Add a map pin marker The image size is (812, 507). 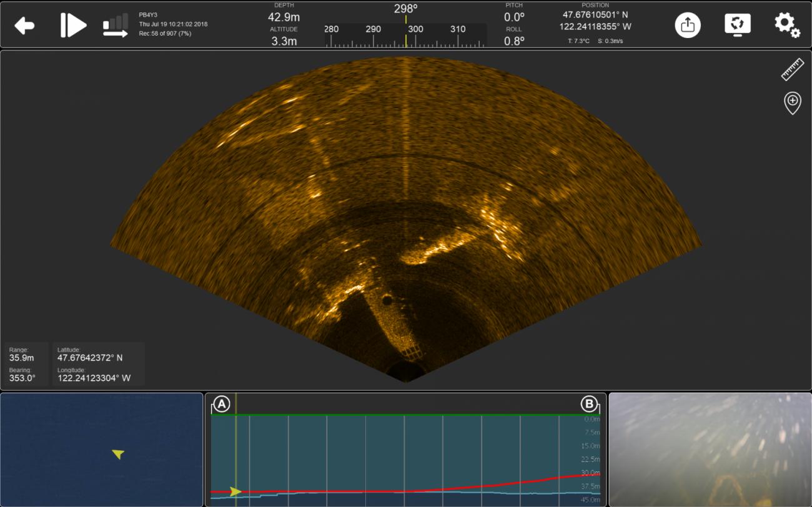792,103
